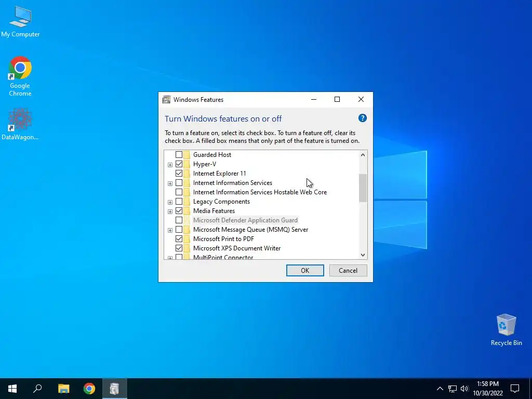This screenshot has width=532, height=399.
Task: Expand the Media Features node
Action: 170,212
